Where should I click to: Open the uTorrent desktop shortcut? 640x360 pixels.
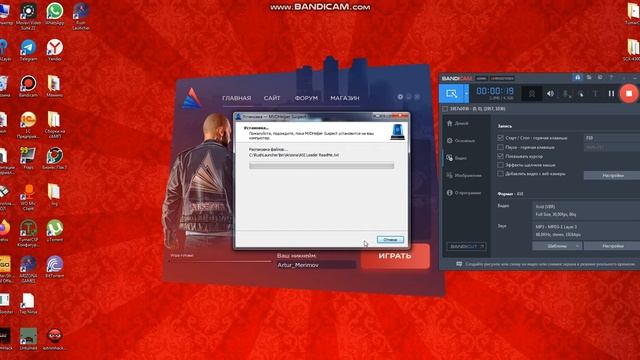point(55,231)
